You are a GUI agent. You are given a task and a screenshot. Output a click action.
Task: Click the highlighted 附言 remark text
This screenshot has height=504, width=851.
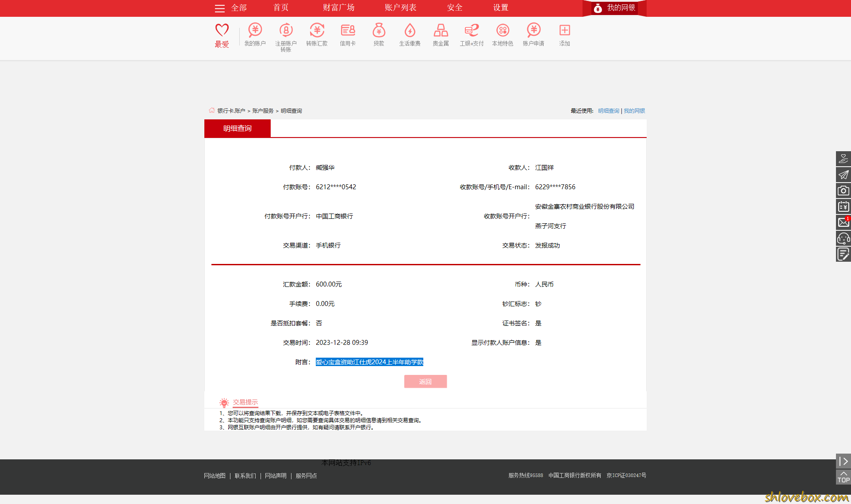(369, 362)
